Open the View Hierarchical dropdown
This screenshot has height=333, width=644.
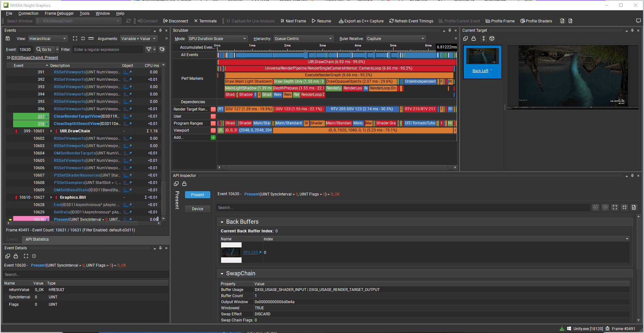click(x=47, y=39)
